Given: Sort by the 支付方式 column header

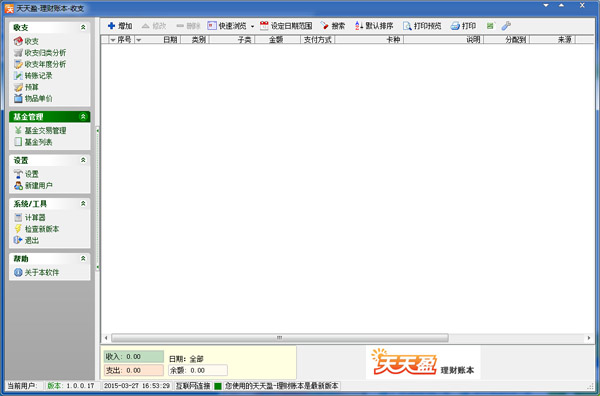Looking at the screenshot, I should (318, 39).
